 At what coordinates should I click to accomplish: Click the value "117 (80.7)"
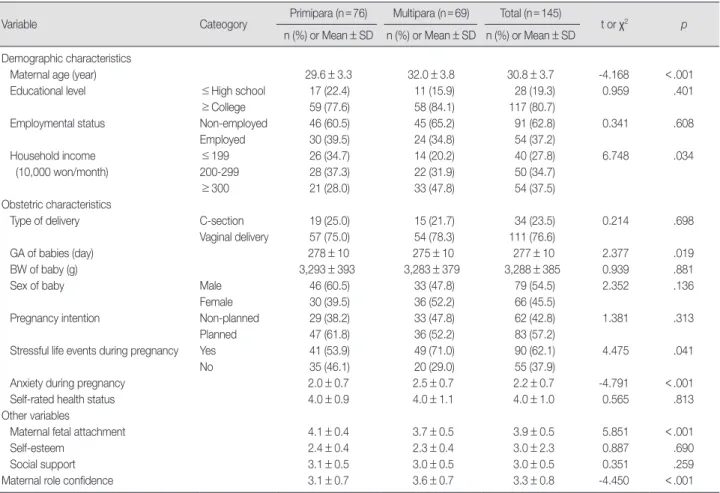(x=532, y=107)
